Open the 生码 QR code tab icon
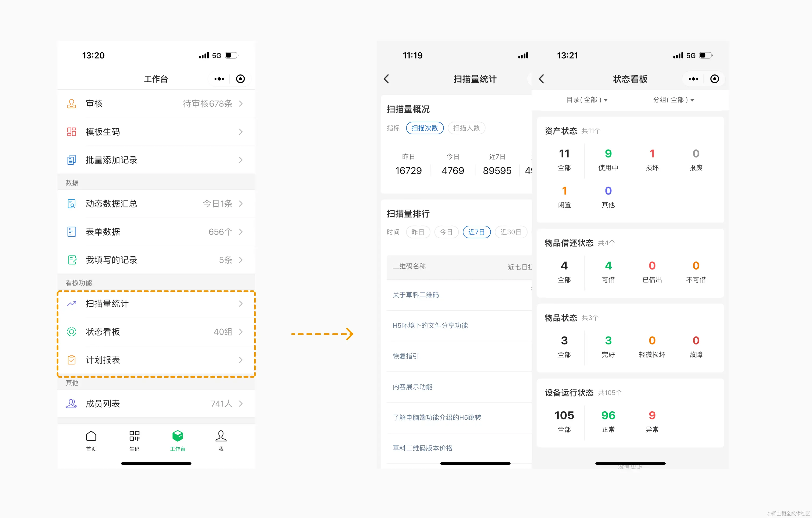This screenshot has width=812, height=518. tap(134, 436)
